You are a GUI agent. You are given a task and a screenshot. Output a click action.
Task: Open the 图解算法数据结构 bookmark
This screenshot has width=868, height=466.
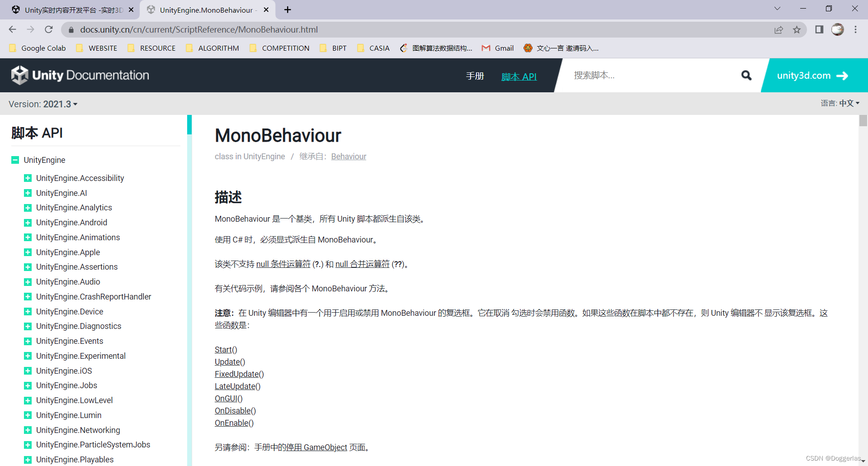tap(436, 48)
